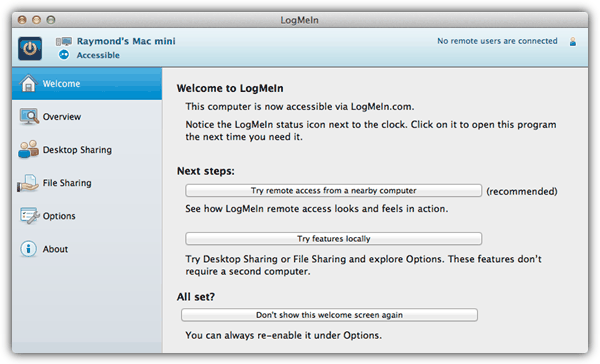
Task: Click 'You can always re-enable it under Options.'
Action: pos(284,335)
